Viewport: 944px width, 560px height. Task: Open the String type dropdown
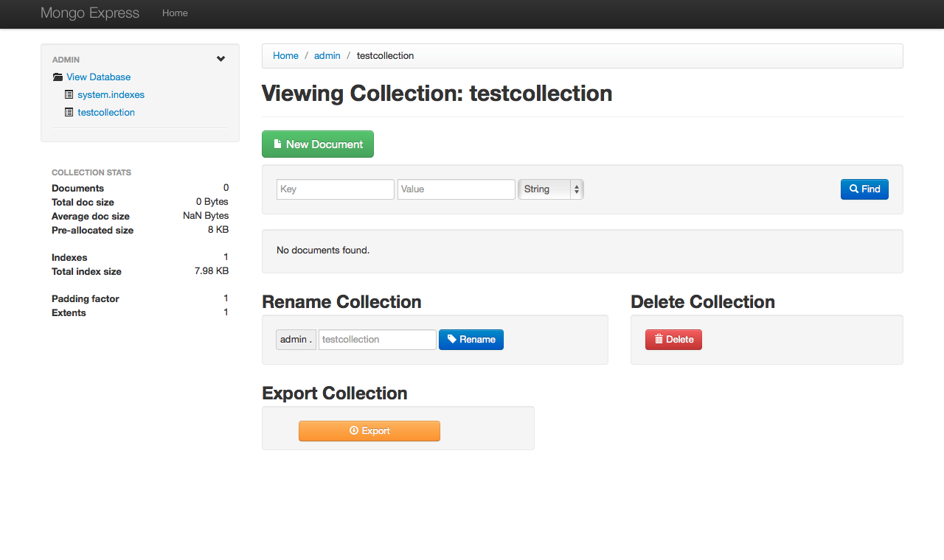pyautogui.click(x=550, y=189)
